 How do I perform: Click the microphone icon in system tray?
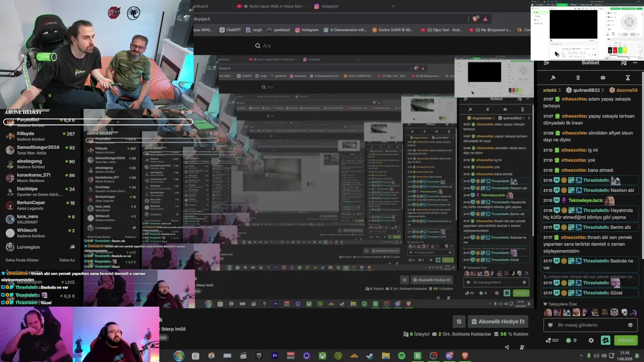pyautogui.click(x=588, y=356)
